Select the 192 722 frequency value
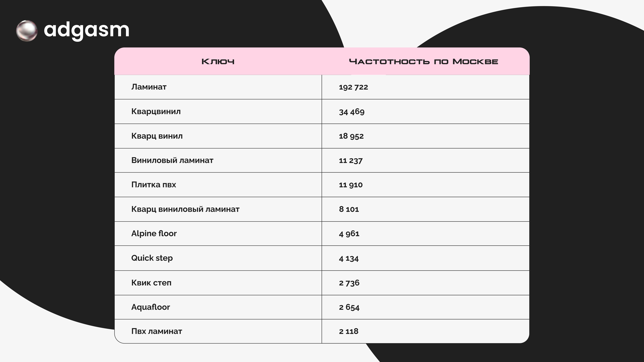The height and width of the screenshot is (362, 644). (x=353, y=87)
